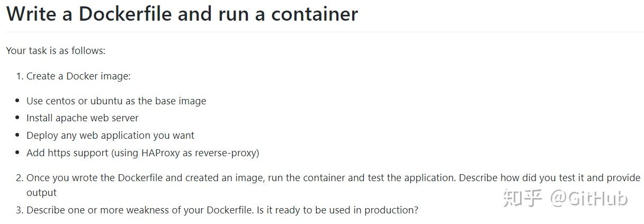
Task: Click the "Write a Dockerfile and run a container" heading
Action: [182, 14]
